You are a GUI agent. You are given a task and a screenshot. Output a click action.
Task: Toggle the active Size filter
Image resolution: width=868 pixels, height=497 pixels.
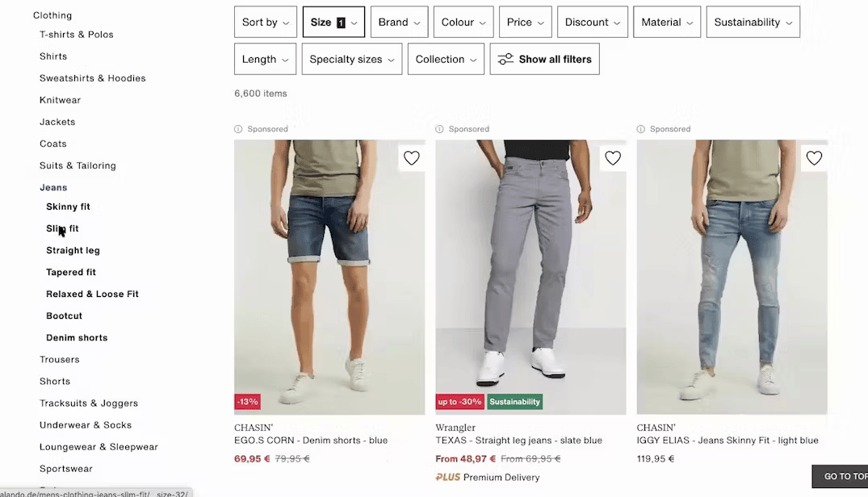333,22
